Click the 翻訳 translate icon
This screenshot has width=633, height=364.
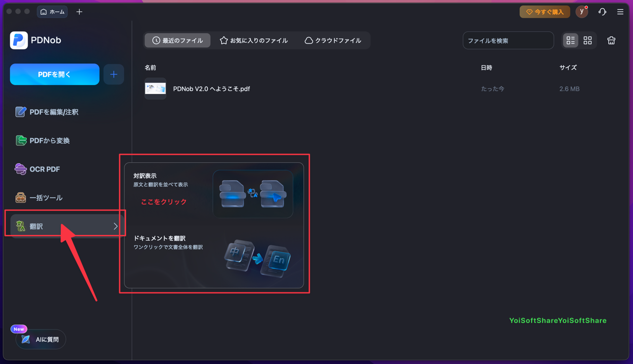click(20, 226)
